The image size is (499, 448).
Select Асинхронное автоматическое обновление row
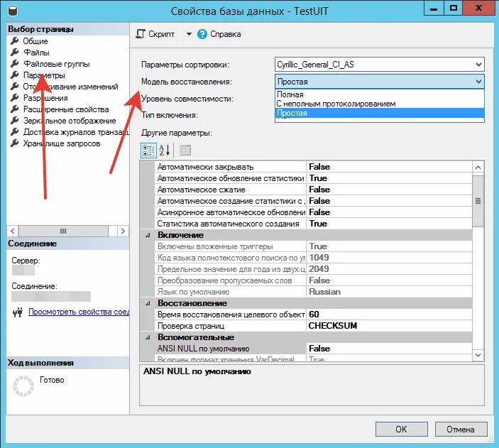tap(313, 212)
